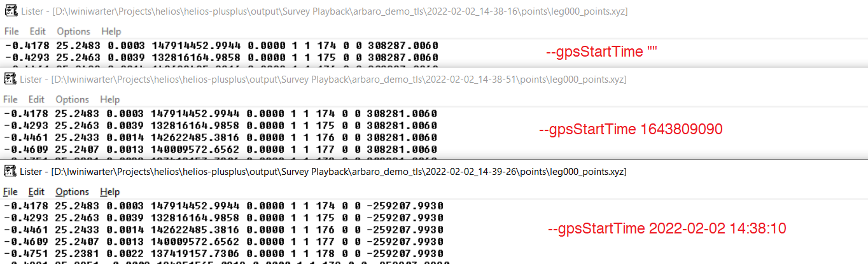
Task: Click 140009572.6562 in middle window row 177
Action: pos(196,148)
